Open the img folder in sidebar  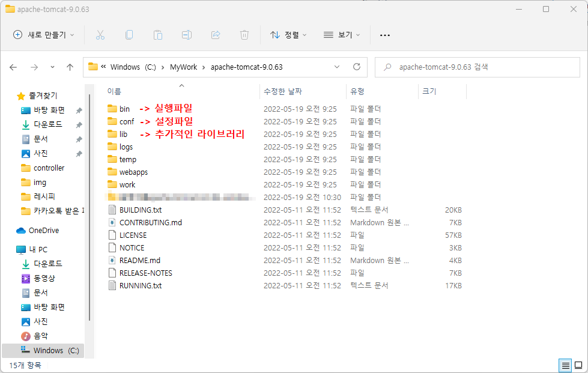click(x=40, y=183)
